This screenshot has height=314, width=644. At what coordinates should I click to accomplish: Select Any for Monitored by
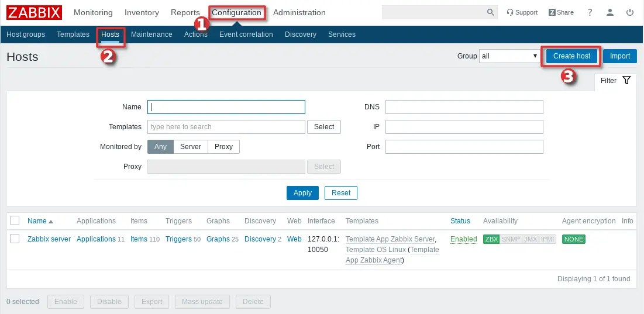[x=161, y=147]
